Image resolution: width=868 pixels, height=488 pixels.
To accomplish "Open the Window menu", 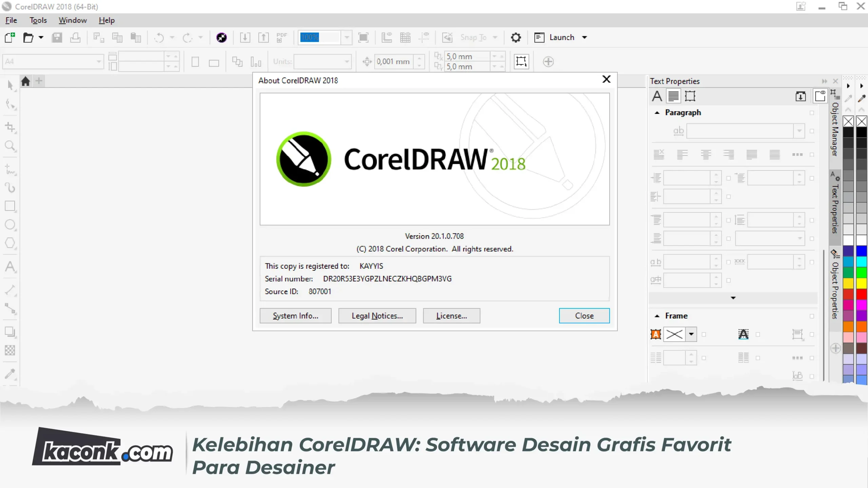I will coord(73,20).
